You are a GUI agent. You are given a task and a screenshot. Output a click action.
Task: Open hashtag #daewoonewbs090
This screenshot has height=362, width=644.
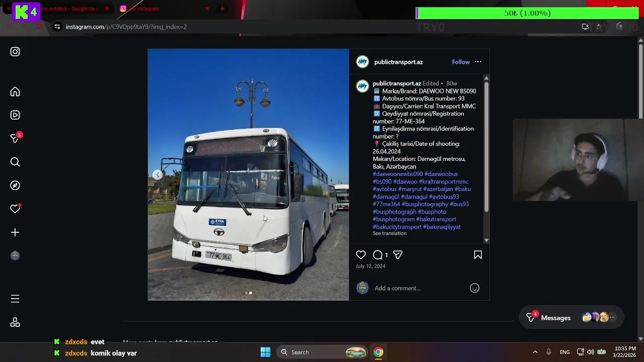(x=397, y=174)
